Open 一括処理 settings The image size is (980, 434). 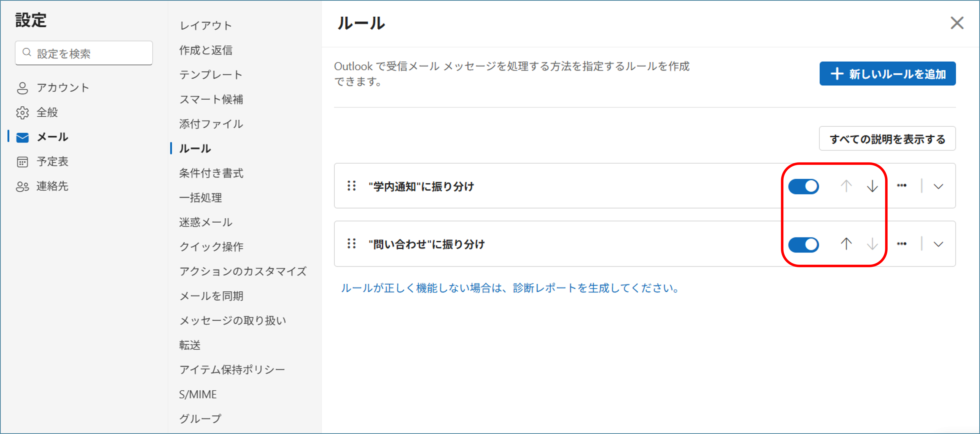[x=200, y=198]
